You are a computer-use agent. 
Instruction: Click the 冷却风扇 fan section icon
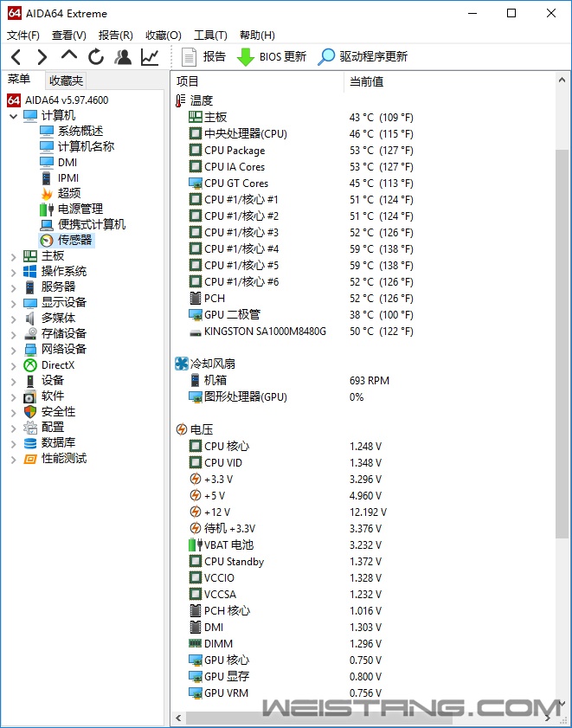coord(181,364)
